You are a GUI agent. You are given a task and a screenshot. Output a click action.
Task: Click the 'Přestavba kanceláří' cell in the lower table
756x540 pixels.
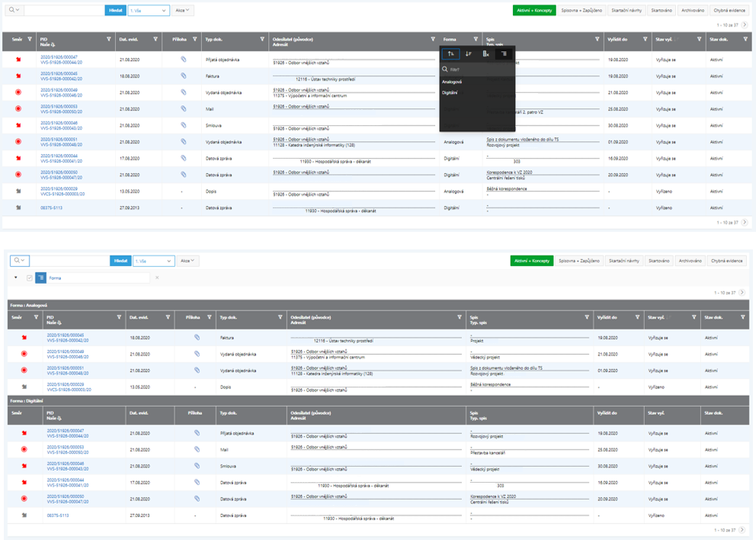point(488,452)
